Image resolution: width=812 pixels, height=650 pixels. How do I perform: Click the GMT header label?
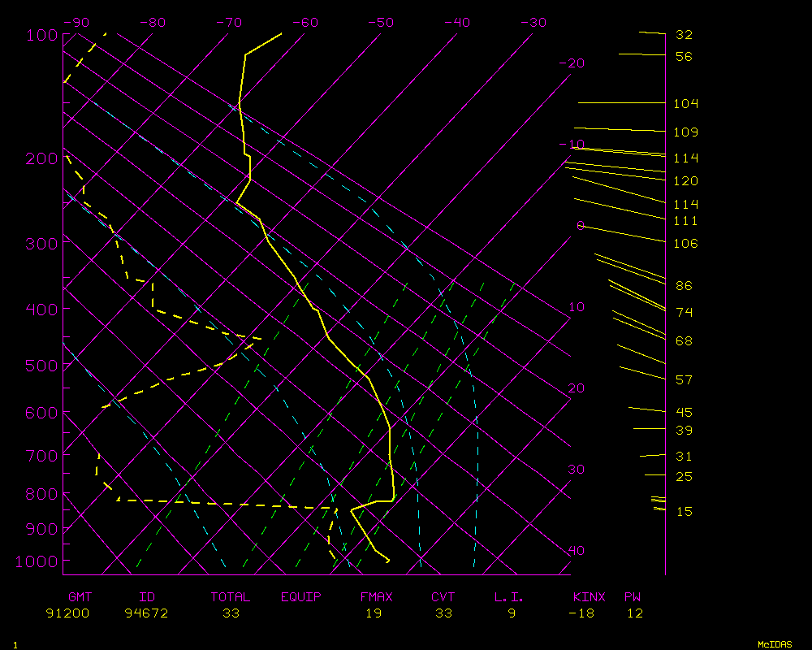coord(81,597)
